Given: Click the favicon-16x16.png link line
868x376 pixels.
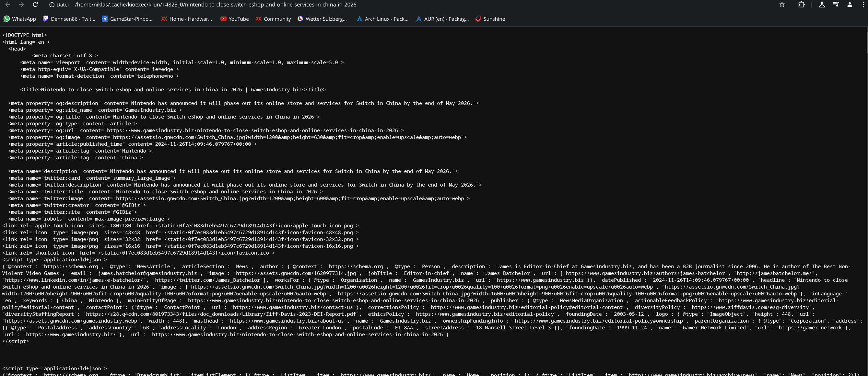Looking at the screenshot, I should click(x=181, y=246).
